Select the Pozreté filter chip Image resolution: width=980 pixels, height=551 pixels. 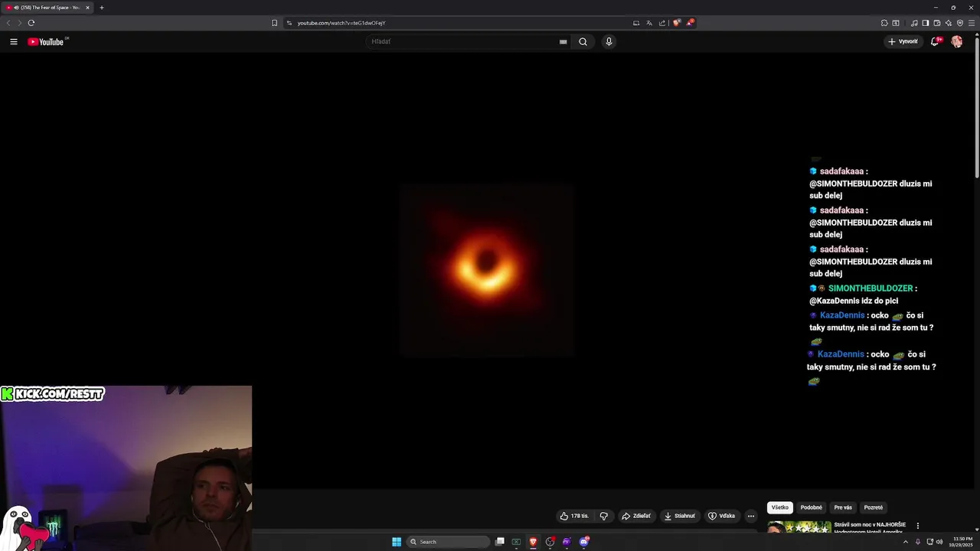coord(874,507)
